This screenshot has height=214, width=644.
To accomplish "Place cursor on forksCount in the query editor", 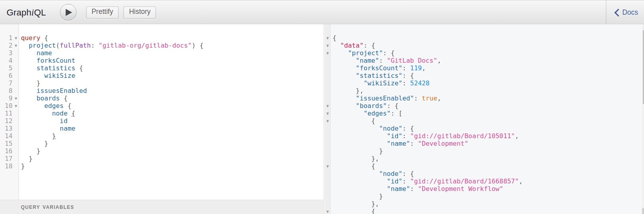I will pos(56,61).
